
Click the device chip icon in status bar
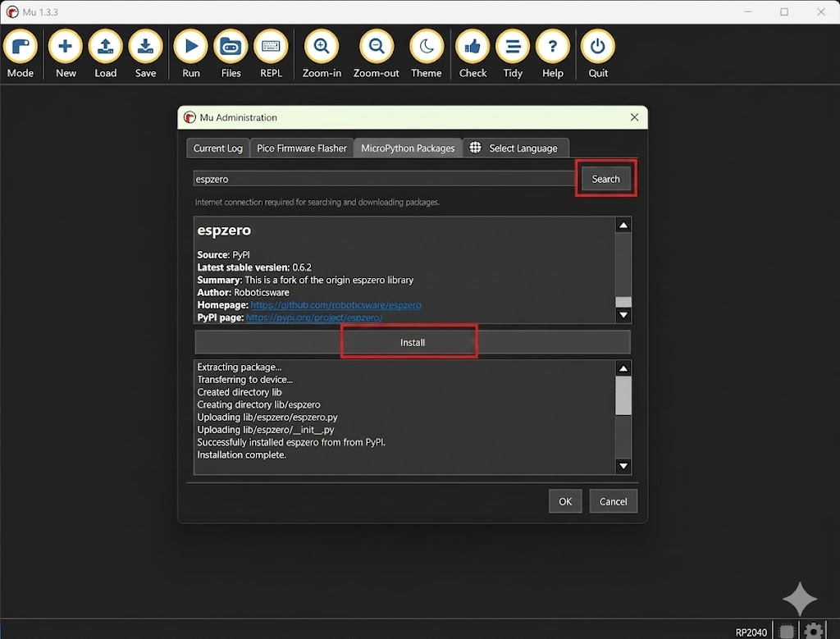(787, 632)
